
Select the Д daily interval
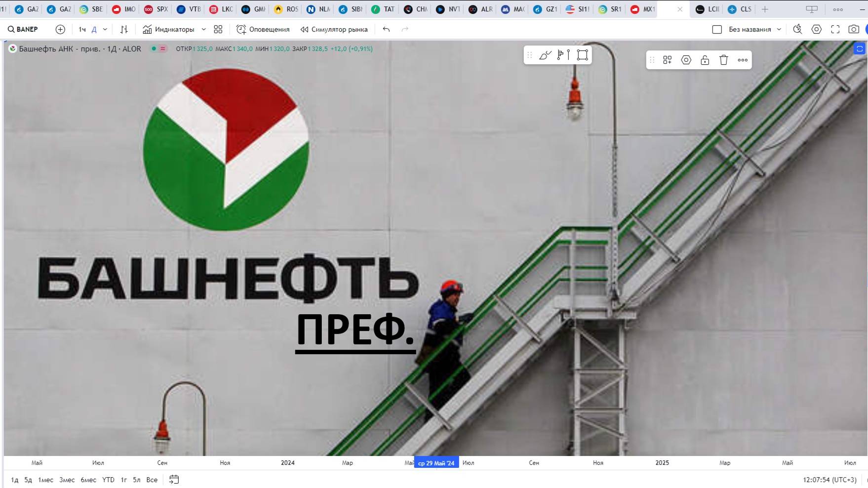[94, 29]
